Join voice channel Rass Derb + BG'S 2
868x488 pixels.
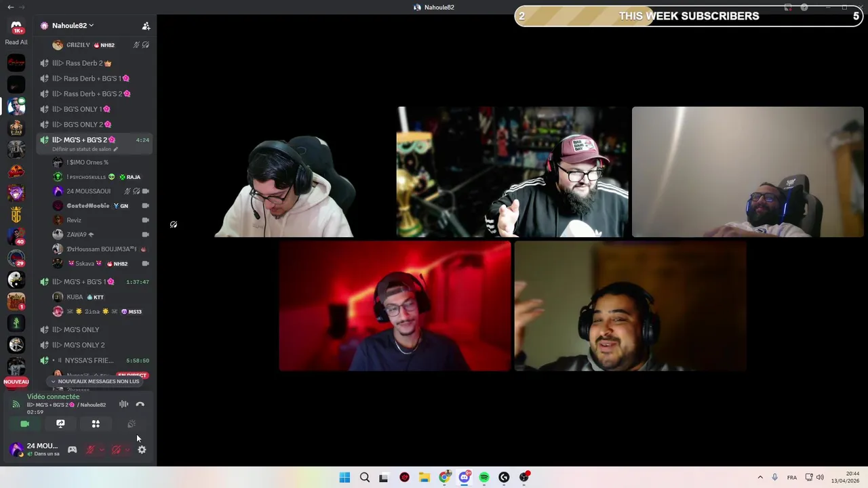coord(94,94)
